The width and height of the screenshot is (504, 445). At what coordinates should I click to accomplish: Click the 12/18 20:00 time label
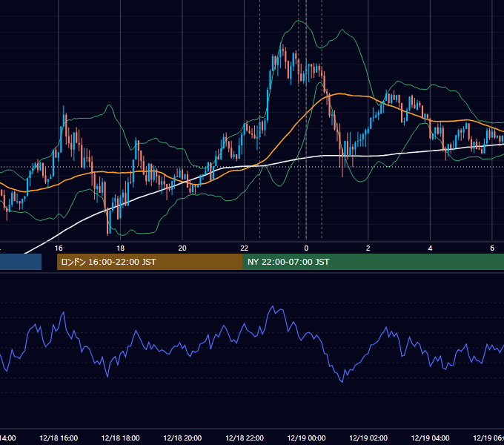[182, 438]
